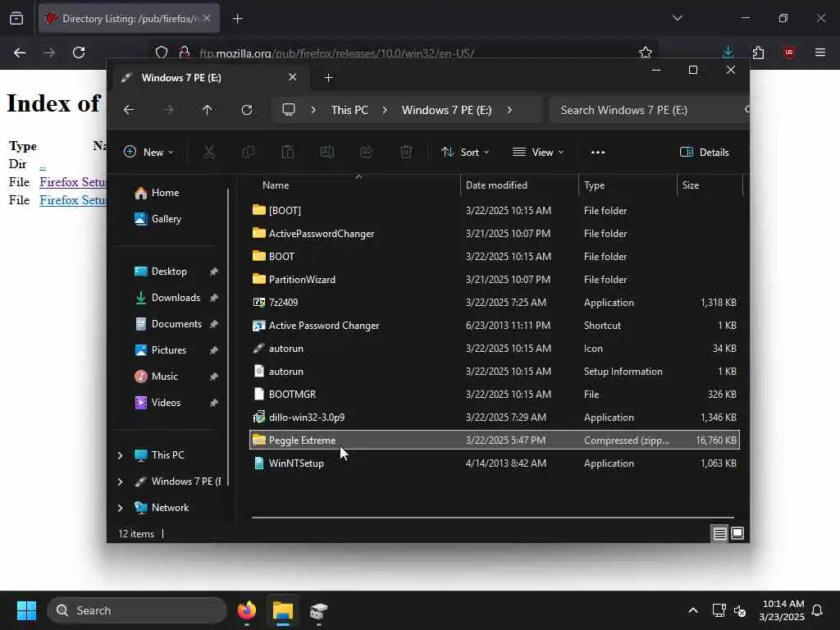840x630 pixels.
Task: Open the Firefox tab overview icon
Action: 16,19
